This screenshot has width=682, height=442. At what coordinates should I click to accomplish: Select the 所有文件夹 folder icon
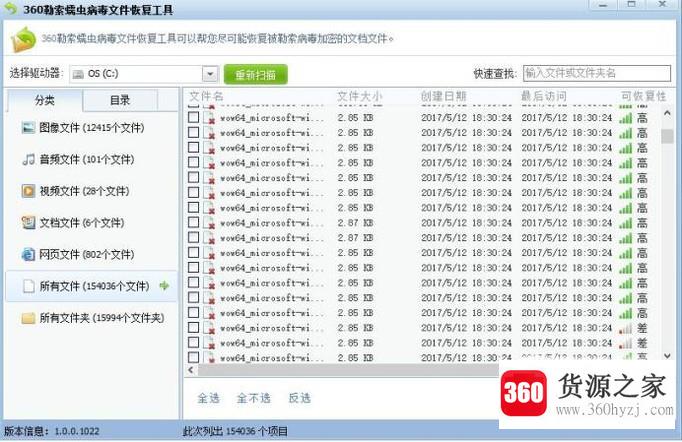tap(28, 318)
